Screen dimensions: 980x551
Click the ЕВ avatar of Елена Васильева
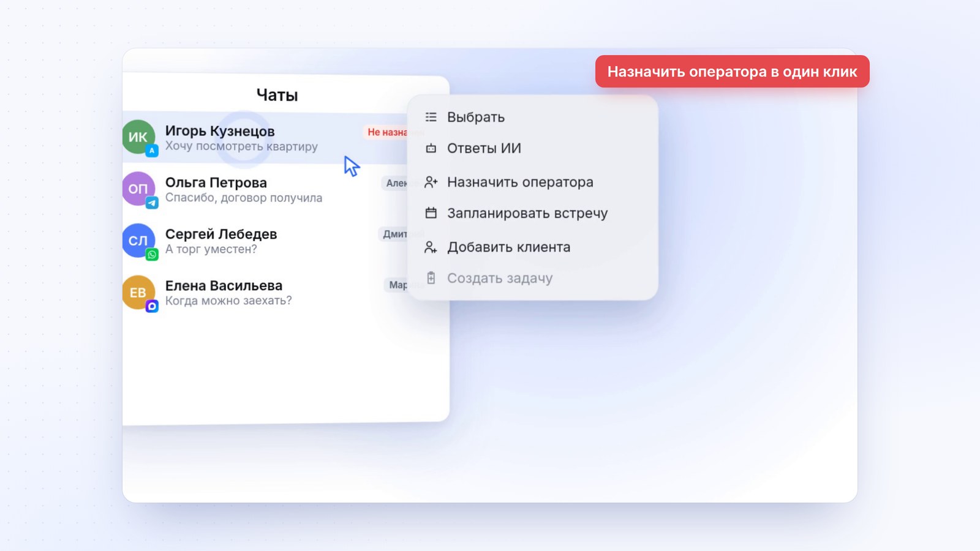138,292
